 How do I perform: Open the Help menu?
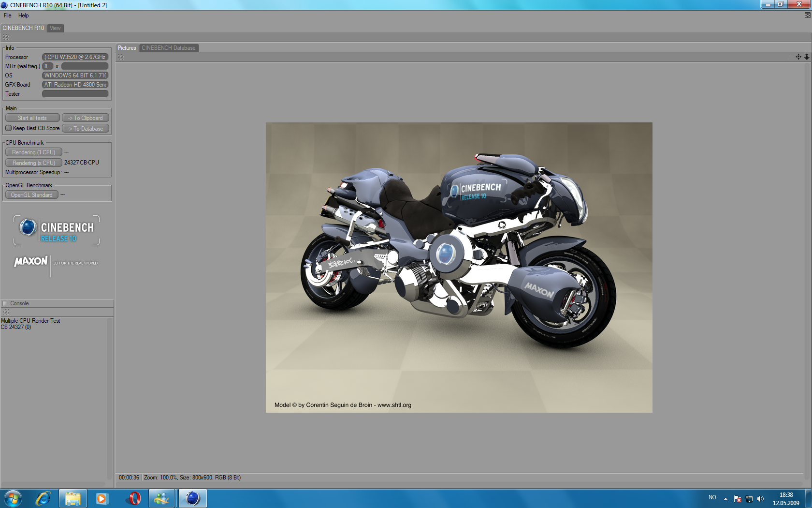pos(23,15)
